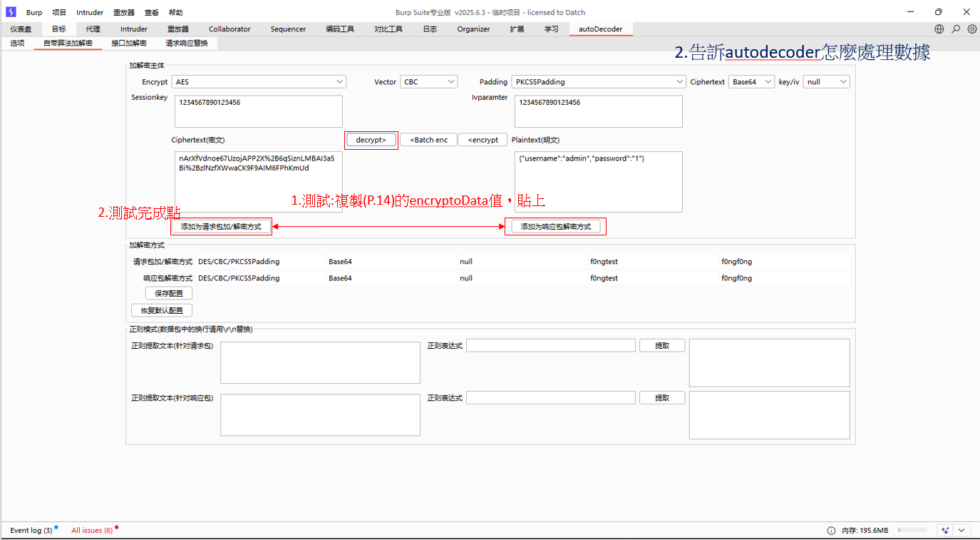Open the 接口加解密 sub-tab
980x540 pixels.
coord(129,44)
